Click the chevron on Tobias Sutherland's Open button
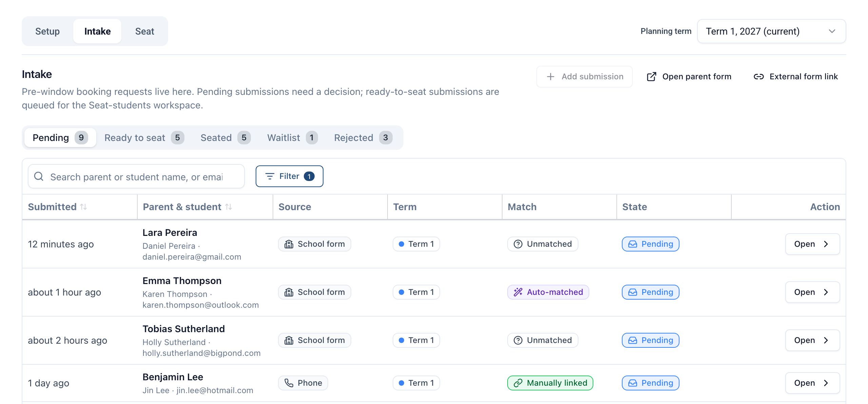This screenshot has height=404, width=868. (826, 340)
